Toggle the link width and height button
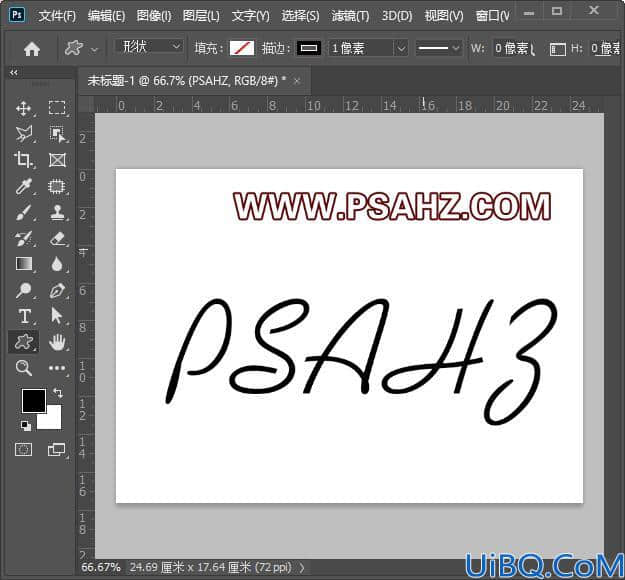This screenshot has height=580, width=625. pos(557,49)
